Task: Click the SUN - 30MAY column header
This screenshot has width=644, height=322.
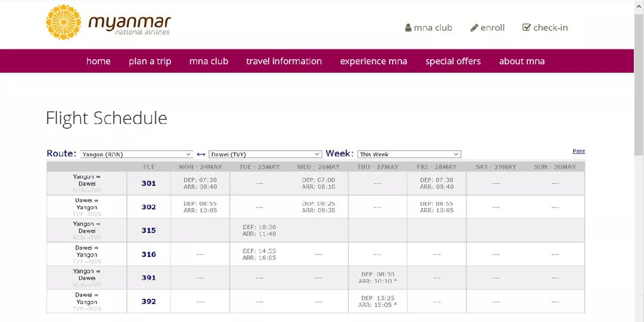Action: coord(555,167)
